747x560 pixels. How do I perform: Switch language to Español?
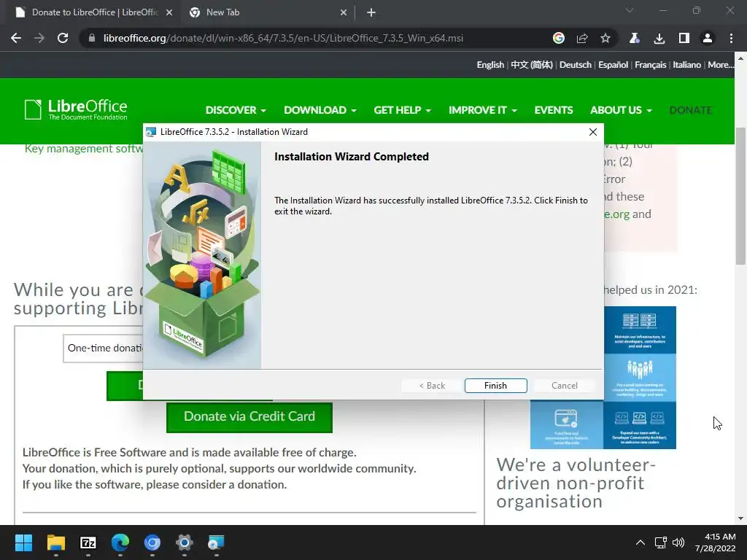coord(613,65)
